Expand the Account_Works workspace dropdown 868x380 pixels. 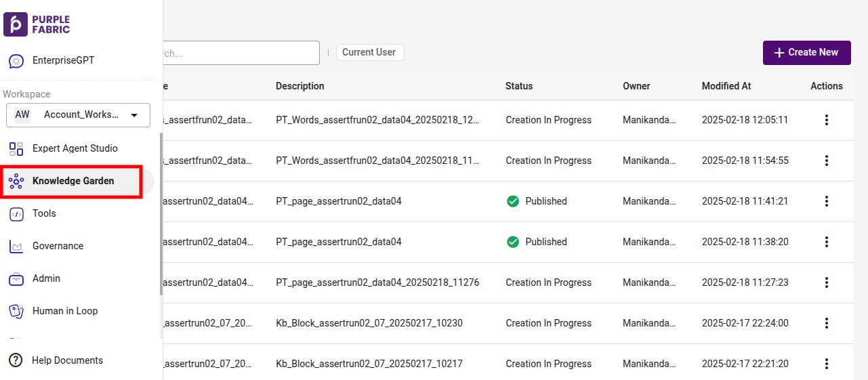(78, 114)
